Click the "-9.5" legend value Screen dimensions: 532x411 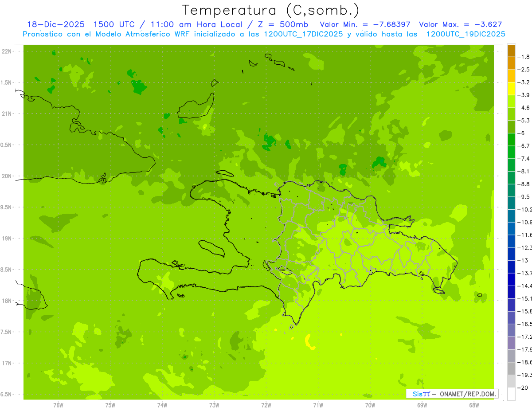pyautogui.click(x=524, y=197)
